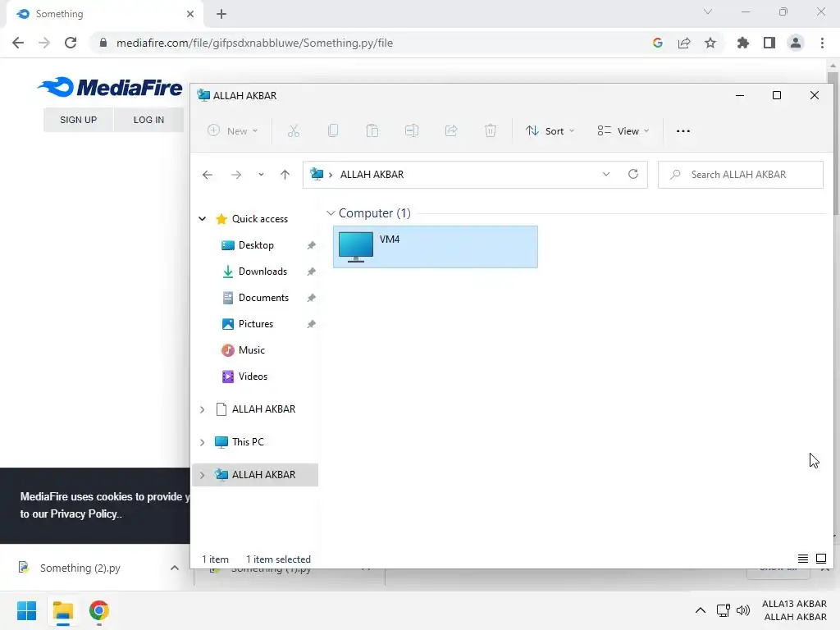This screenshot has width=840, height=630.
Task: Open the New item dropdown in Explorer
Action: tap(232, 130)
